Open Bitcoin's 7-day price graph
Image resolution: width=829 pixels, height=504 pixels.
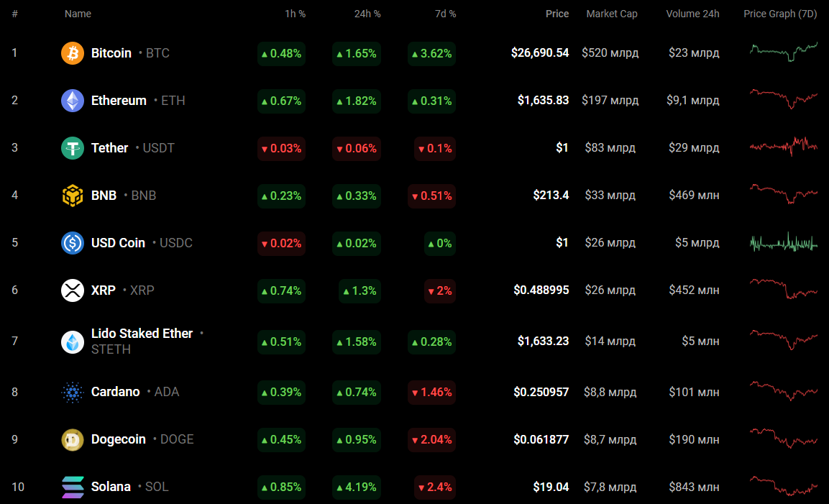tap(783, 52)
